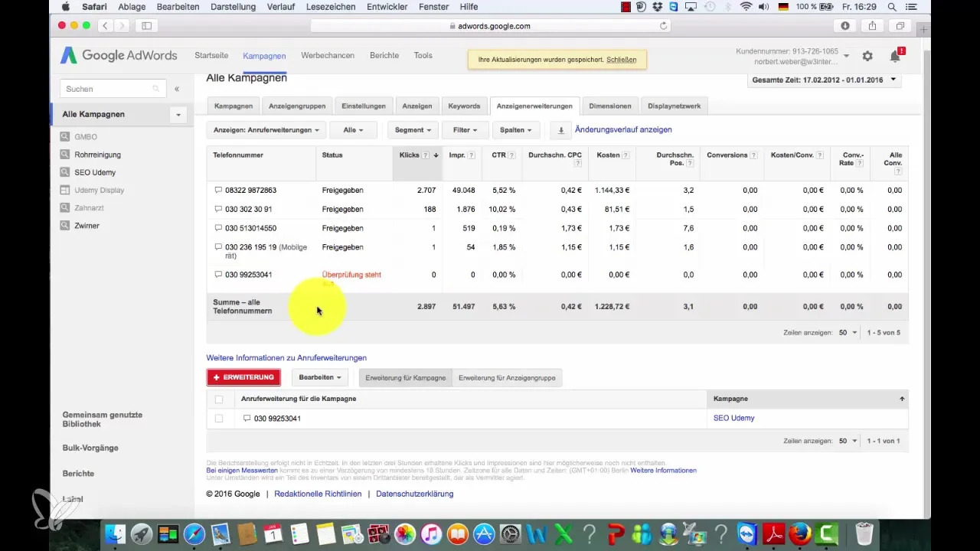Click Safari downloads icon
This screenshot has width=980, height=551.
[x=845, y=25]
